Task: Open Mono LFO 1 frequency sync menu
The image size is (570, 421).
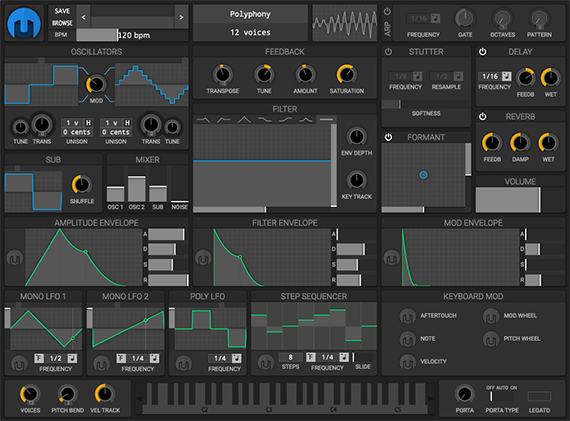Action: [72, 358]
